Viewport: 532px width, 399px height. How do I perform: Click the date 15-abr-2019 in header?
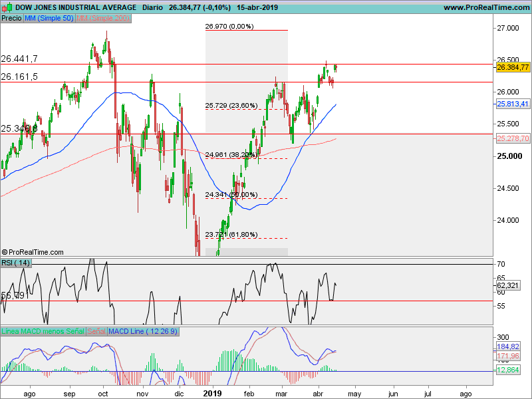(x=257, y=7)
